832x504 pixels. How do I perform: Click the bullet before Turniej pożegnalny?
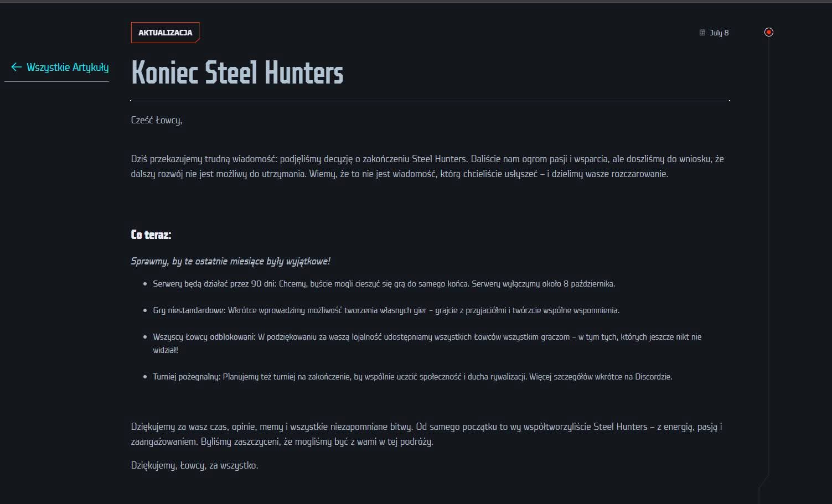145,377
